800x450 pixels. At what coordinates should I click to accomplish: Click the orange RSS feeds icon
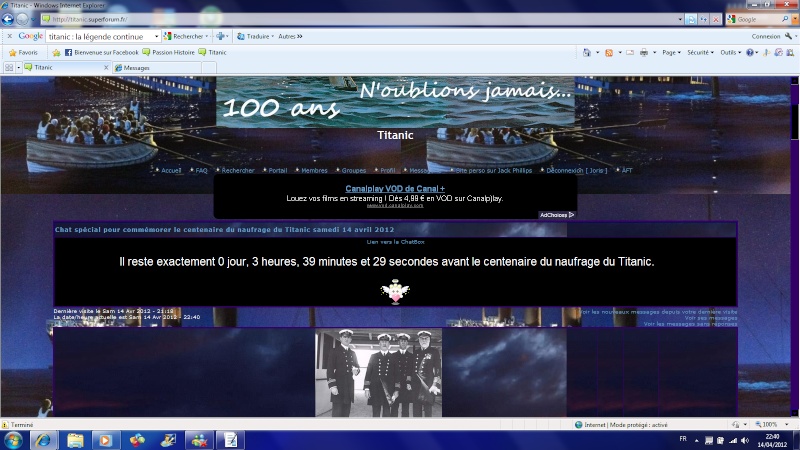click(609, 53)
